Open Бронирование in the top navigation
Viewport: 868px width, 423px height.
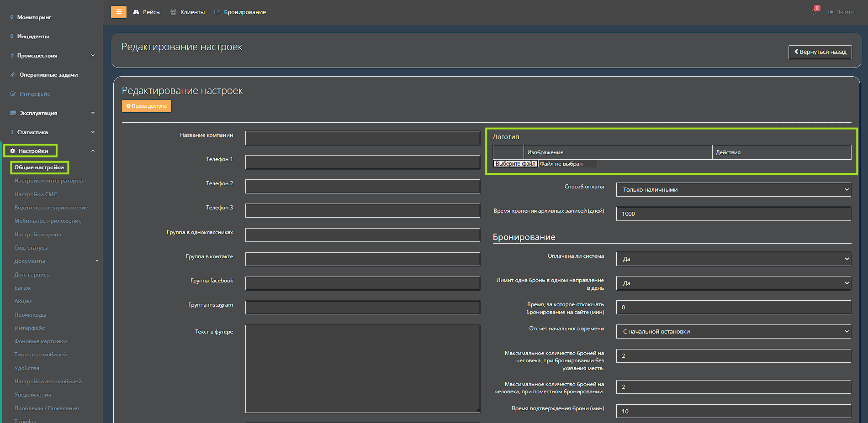coord(240,12)
